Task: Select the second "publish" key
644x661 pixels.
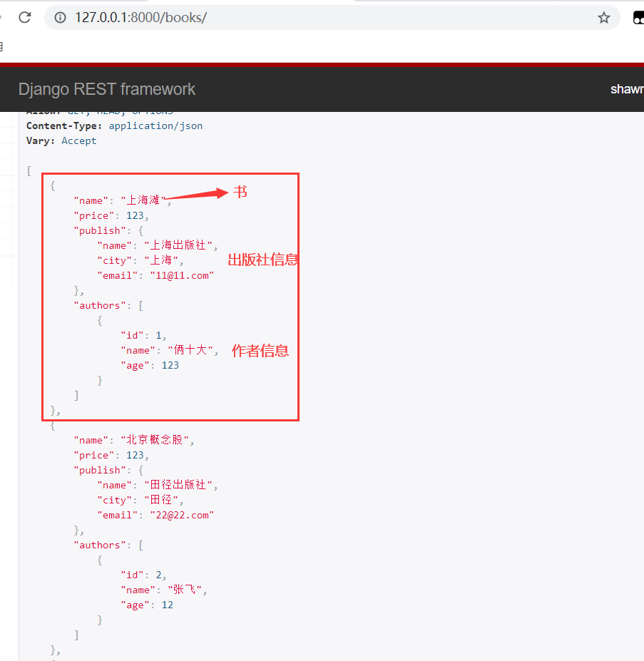Action: click(x=100, y=470)
